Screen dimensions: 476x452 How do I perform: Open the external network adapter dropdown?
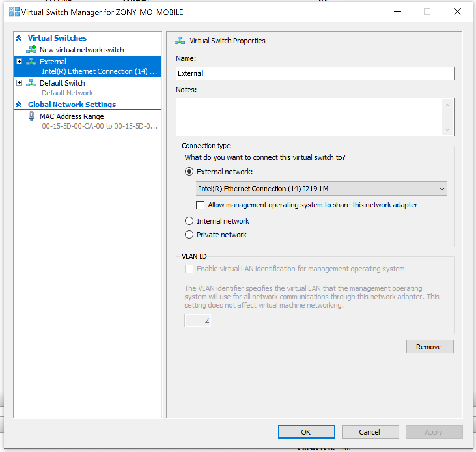442,189
